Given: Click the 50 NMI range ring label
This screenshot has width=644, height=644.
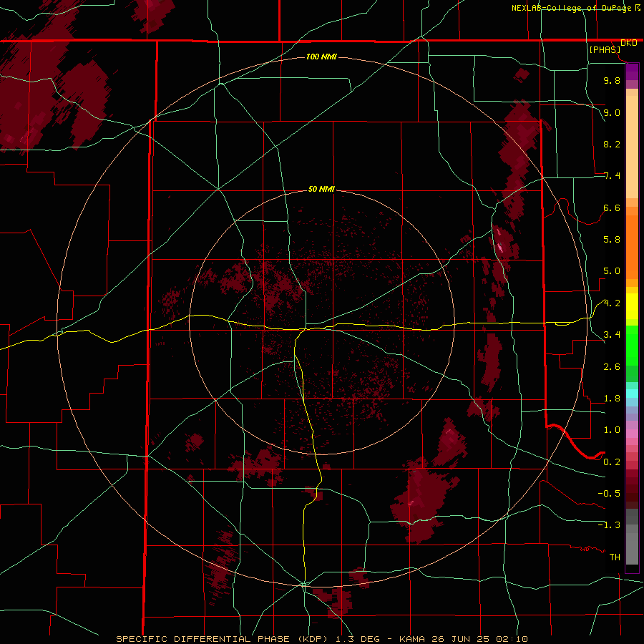Looking at the screenshot, I should tap(321, 189).
